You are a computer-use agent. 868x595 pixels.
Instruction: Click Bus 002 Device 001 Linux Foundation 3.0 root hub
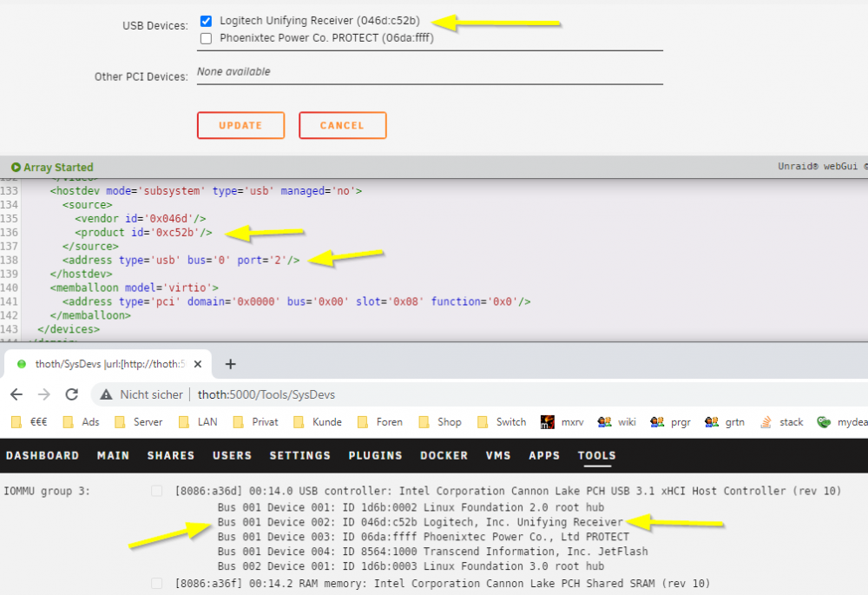[411, 565]
